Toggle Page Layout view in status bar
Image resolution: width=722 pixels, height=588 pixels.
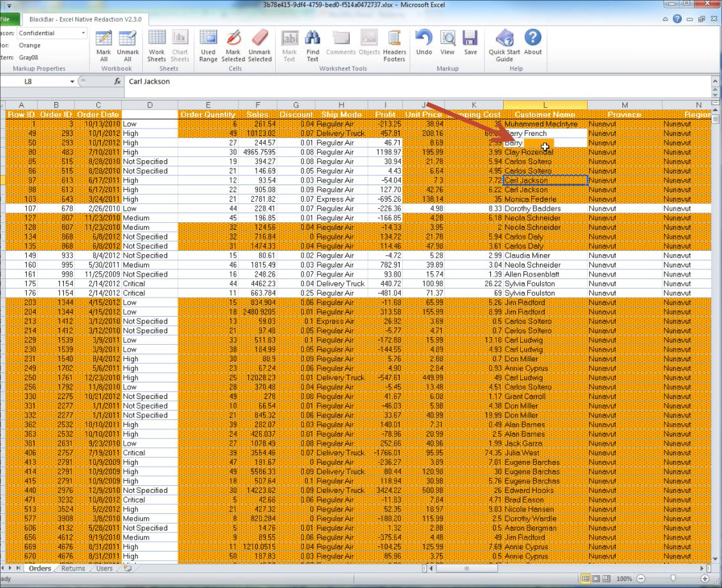(x=596, y=578)
